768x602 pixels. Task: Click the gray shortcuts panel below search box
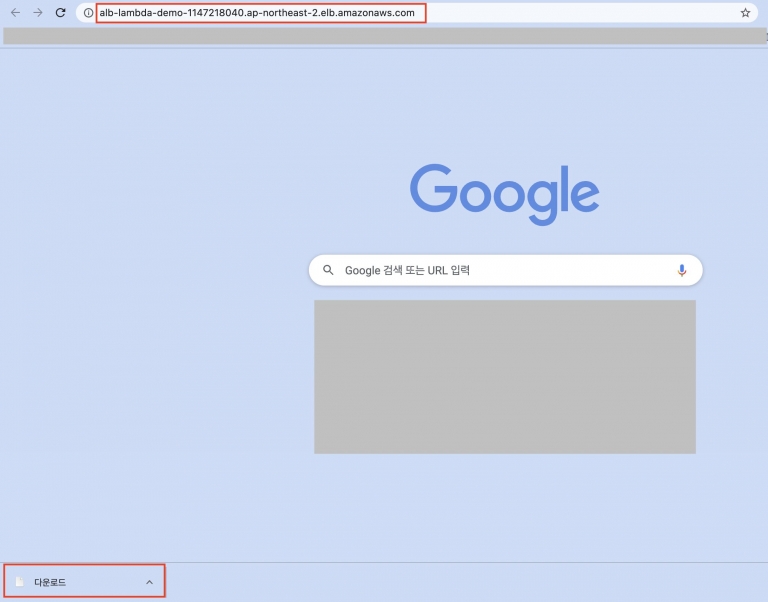(x=504, y=376)
